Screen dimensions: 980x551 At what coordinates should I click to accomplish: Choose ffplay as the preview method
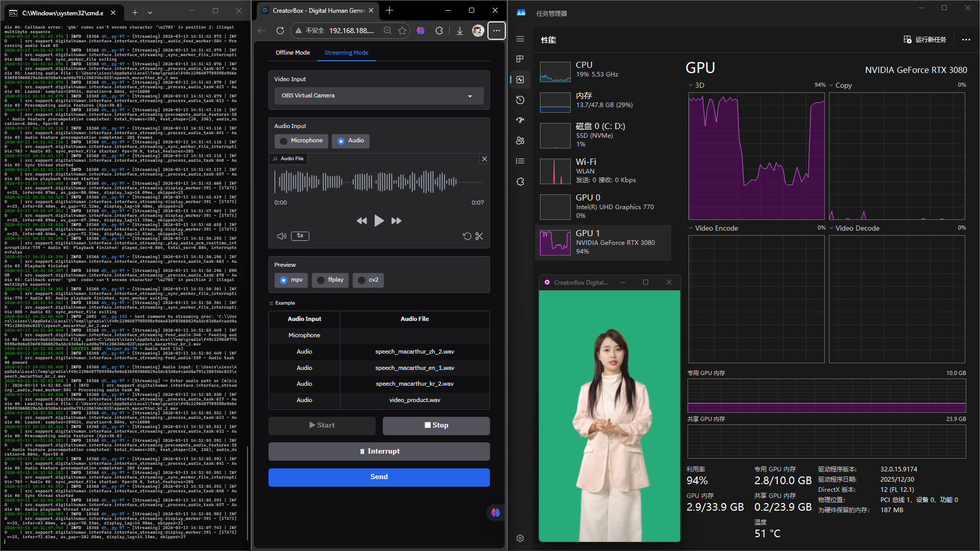tap(330, 280)
